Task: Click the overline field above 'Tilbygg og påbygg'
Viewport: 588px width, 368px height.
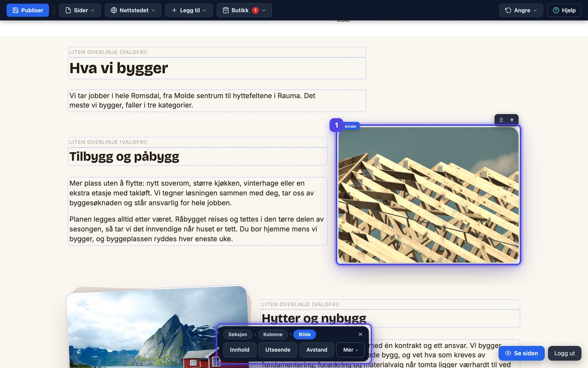Action: tap(198, 142)
